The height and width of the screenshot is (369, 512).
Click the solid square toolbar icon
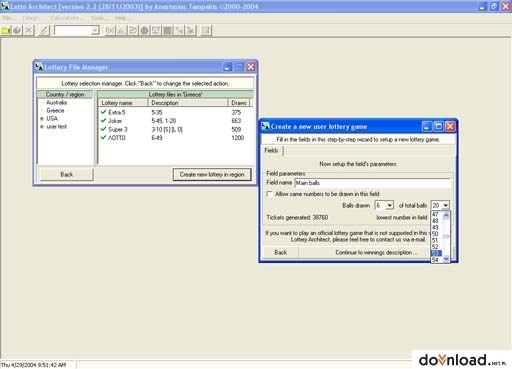click(168, 31)
